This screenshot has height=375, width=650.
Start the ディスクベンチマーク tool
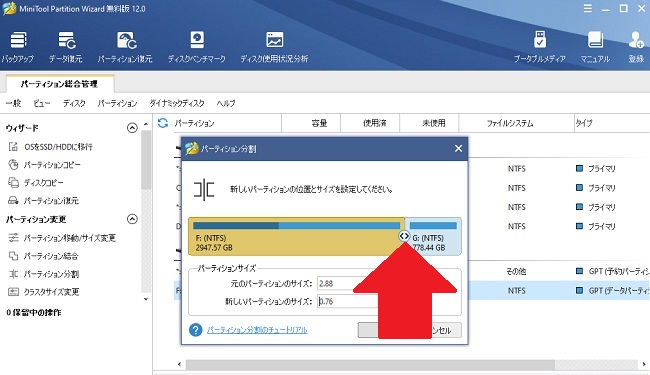point(196,47)
